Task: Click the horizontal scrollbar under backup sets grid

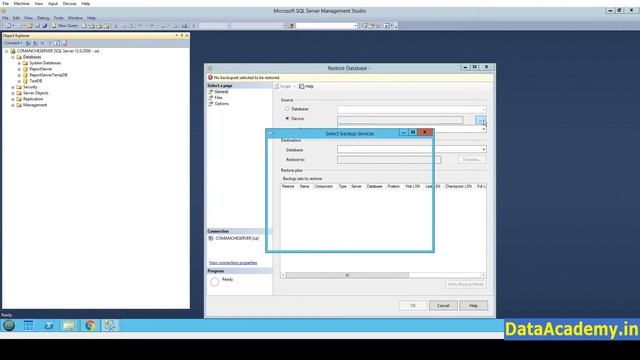Action: [347, 276]
